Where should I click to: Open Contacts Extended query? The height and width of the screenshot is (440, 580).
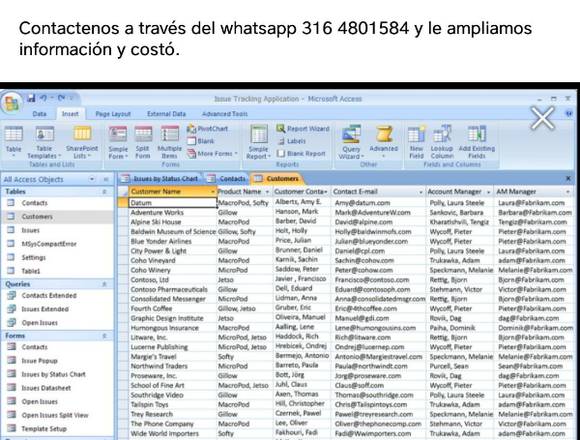[x=49, y=295]
